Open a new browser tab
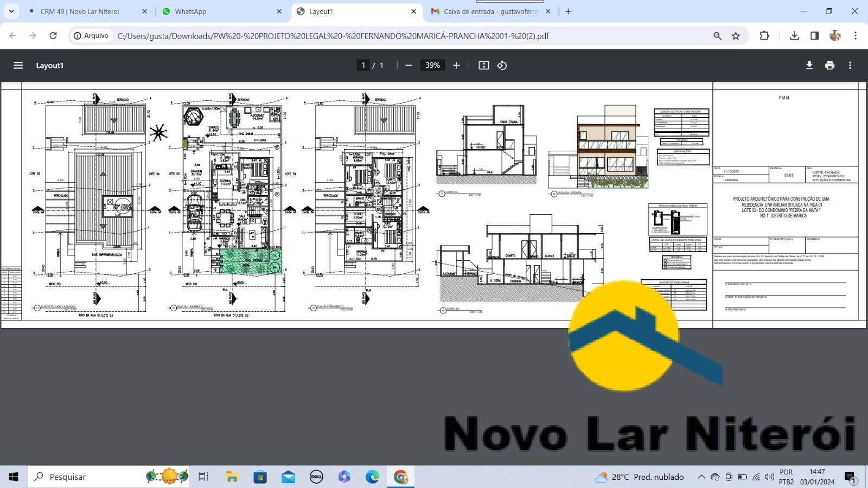868x488 pixels. click(x=568, y=11)
